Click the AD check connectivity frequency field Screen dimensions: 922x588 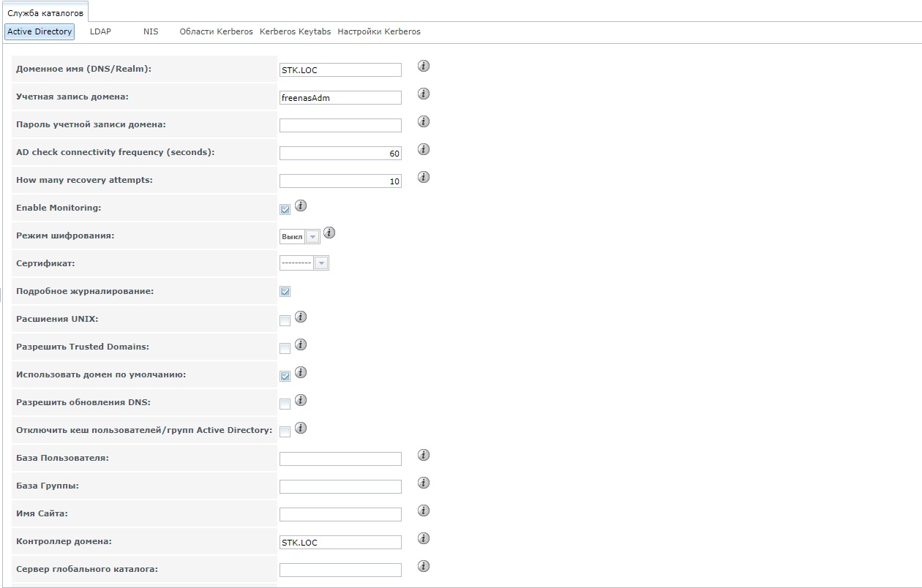pos(341,153)
